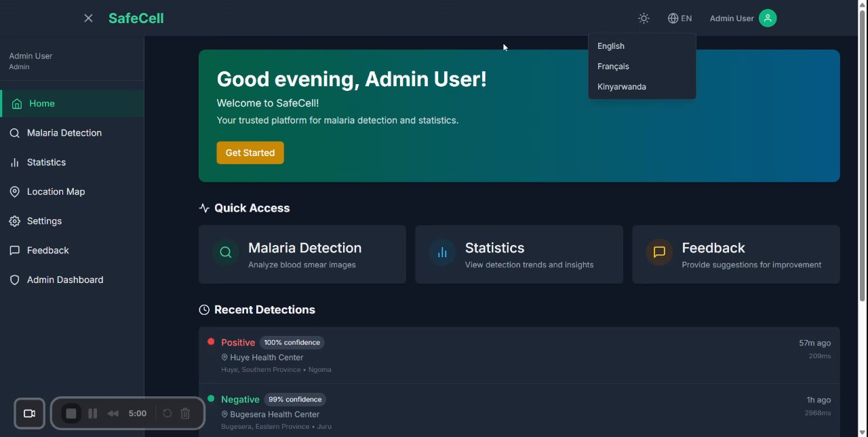Click the globe icon in the header
Viewport: 868px width, 437px height.
[673, 18]
